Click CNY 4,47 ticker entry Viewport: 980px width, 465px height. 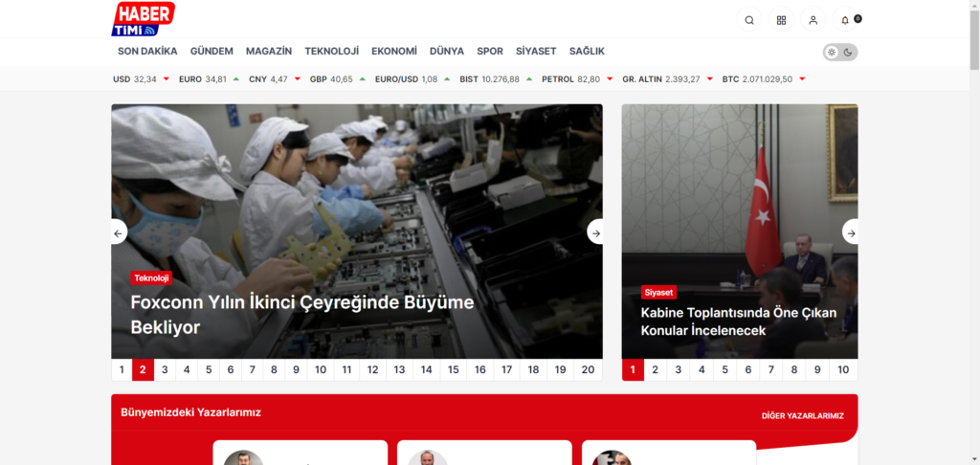[275, 79]
